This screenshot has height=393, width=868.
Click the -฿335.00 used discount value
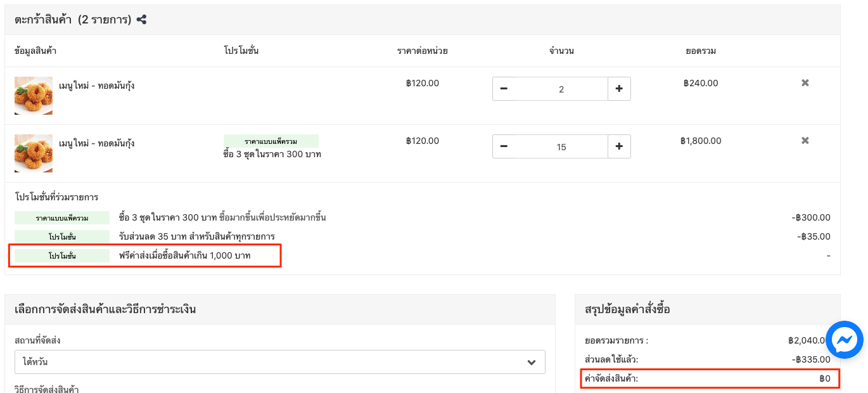pyautogui.click(x=811, y=359)
